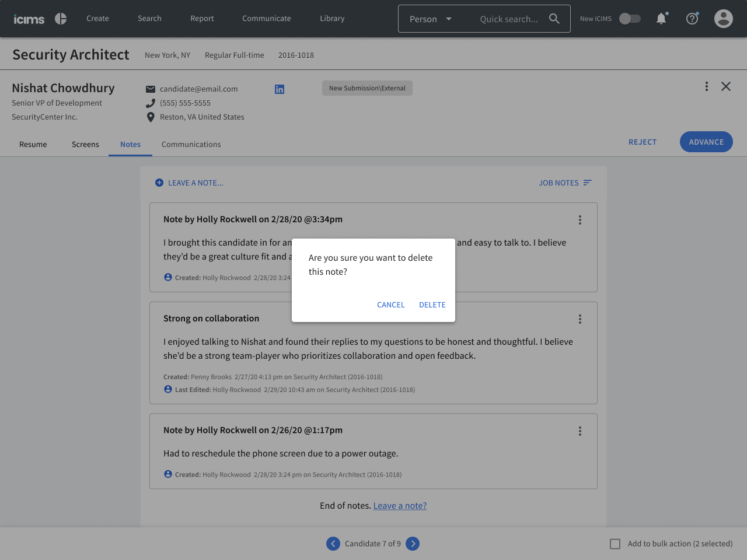This screenshot has height=560, width=747.
Task: Click the quick search magnifier icon
Action: tap(554, 19)
